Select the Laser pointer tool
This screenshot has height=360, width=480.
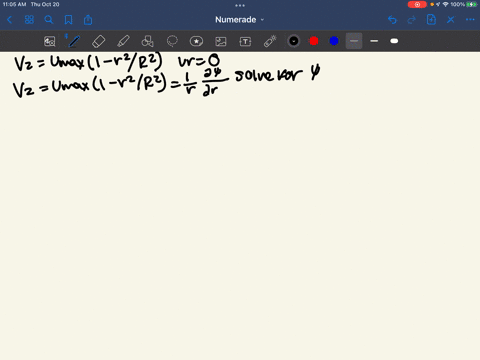click(x=270, y=41)
